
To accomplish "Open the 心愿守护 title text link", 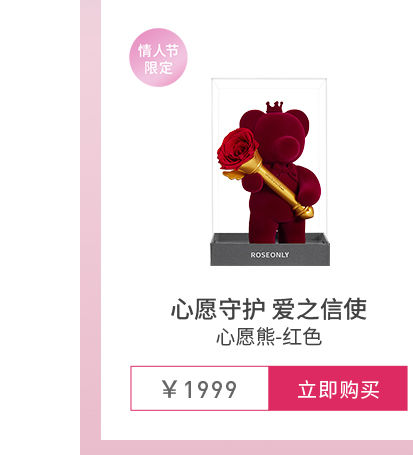I will click(218, 309).
